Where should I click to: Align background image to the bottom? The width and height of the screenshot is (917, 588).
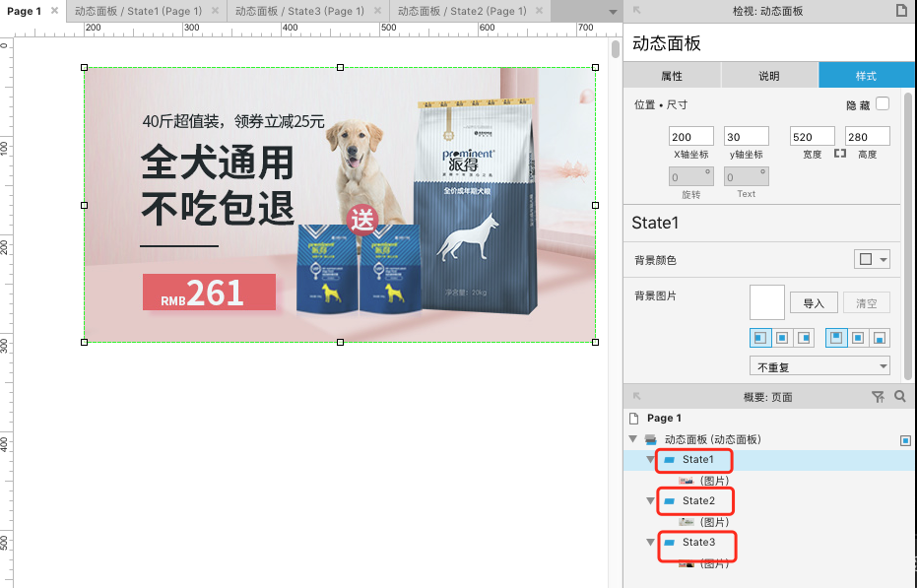(x=880, y=338)
